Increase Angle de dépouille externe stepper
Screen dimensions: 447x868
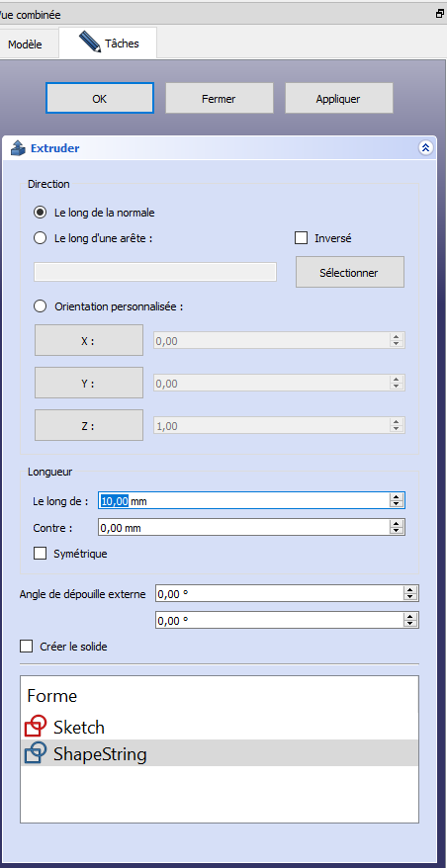(x=409, y=590)
